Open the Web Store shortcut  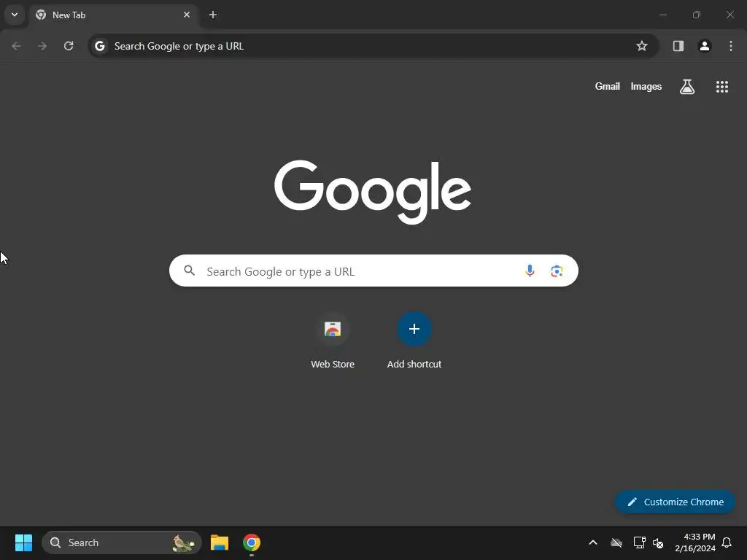click(x=333, y=341)
